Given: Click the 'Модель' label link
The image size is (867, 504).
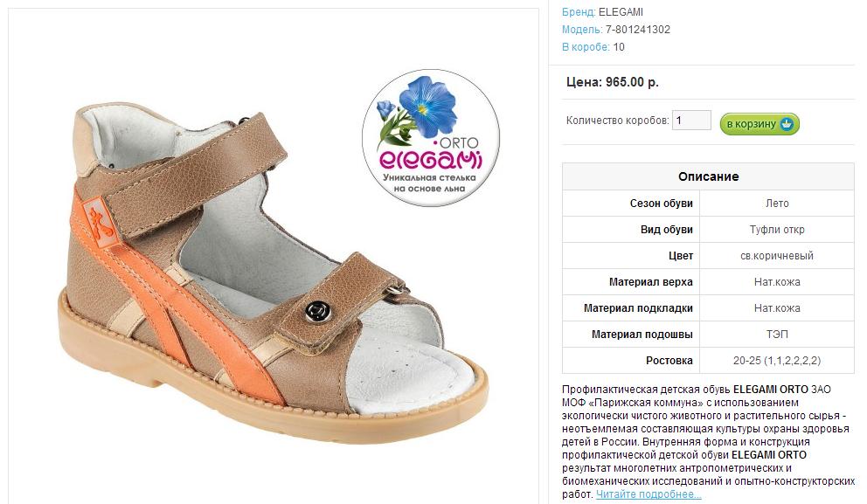Looking at the screenshot, I should coord(582,30).
